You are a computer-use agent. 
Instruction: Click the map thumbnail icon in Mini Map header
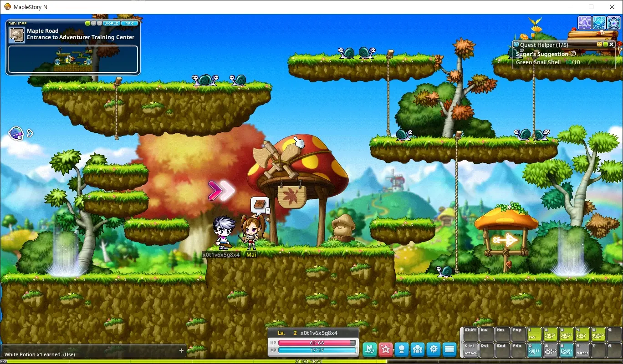(x=17, y=35)
